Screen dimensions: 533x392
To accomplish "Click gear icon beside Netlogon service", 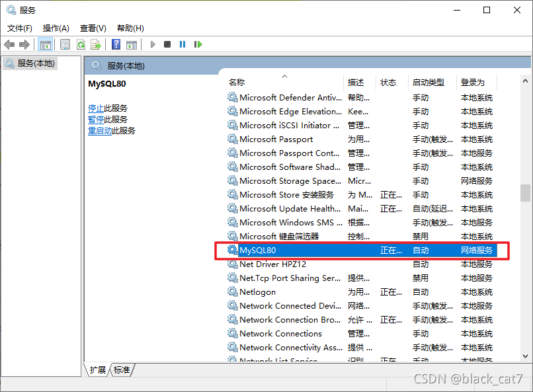I will point(233,292).
